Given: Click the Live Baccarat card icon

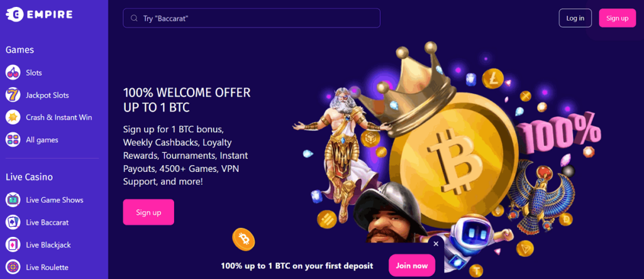Looking at the screenshot, I should click(x=13, y=222).
